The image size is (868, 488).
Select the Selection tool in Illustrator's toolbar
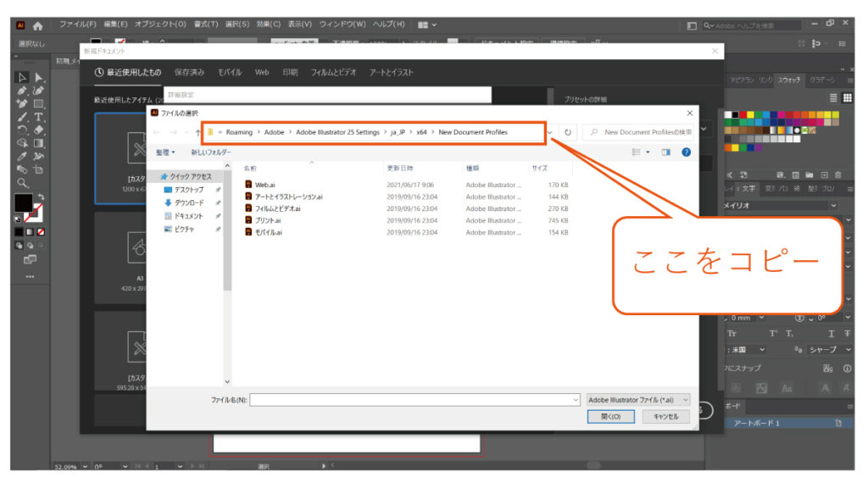pos(22,77)
